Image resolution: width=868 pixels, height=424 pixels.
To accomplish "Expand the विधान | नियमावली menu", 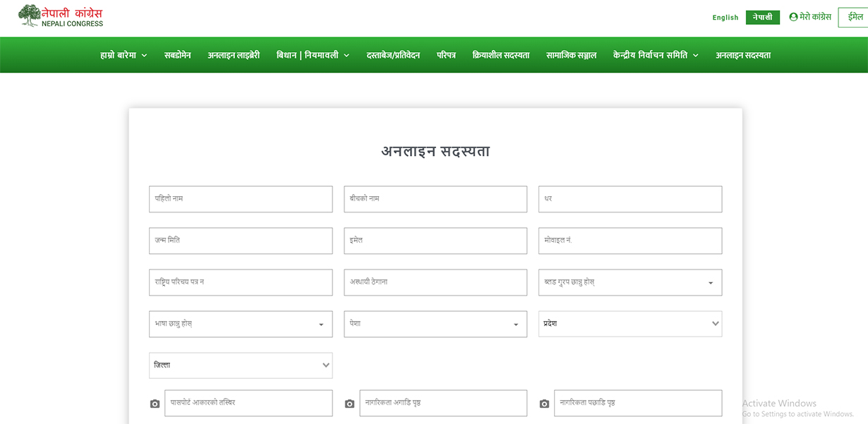I will [313, 55].
